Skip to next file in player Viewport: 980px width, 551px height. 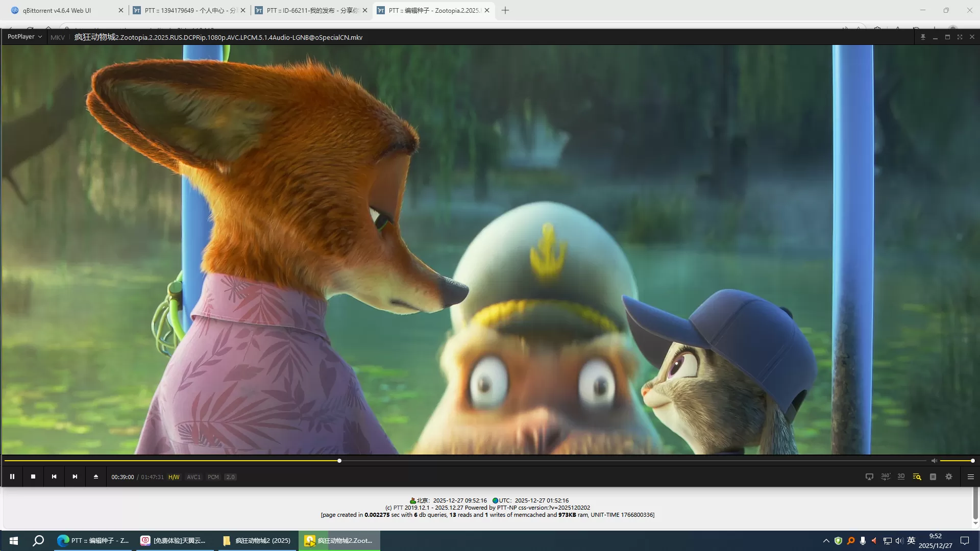tap(75, 477)
